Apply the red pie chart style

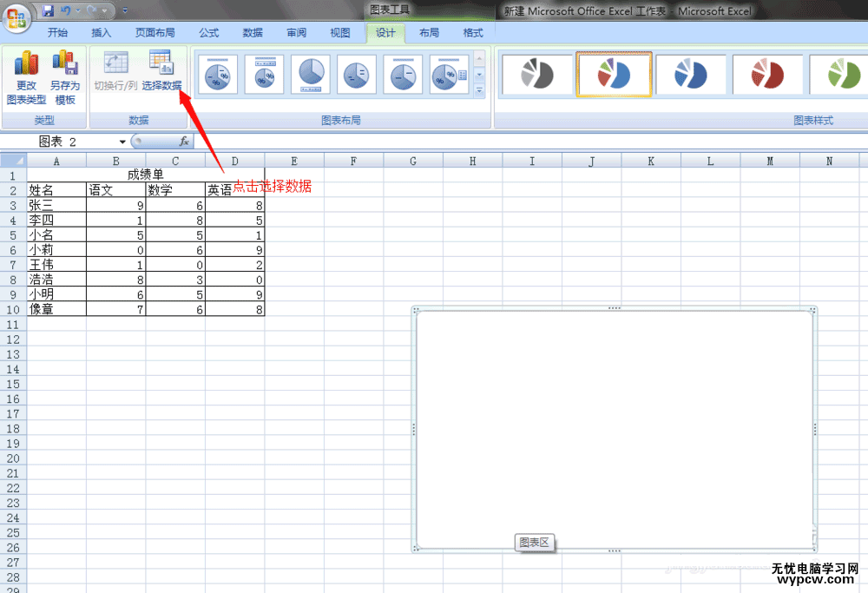coord(767,74)
